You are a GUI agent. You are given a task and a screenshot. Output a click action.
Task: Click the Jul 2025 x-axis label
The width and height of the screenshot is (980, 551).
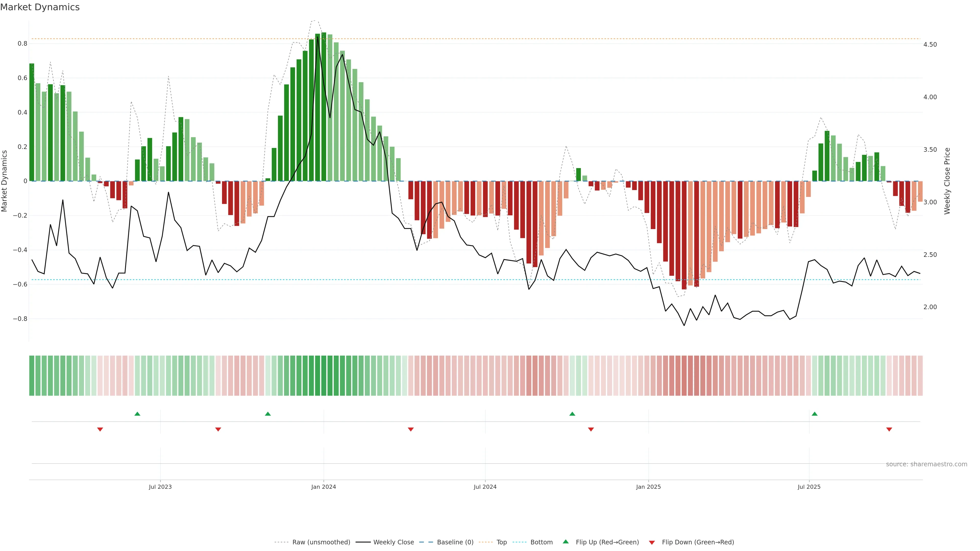tap(809, 487)
